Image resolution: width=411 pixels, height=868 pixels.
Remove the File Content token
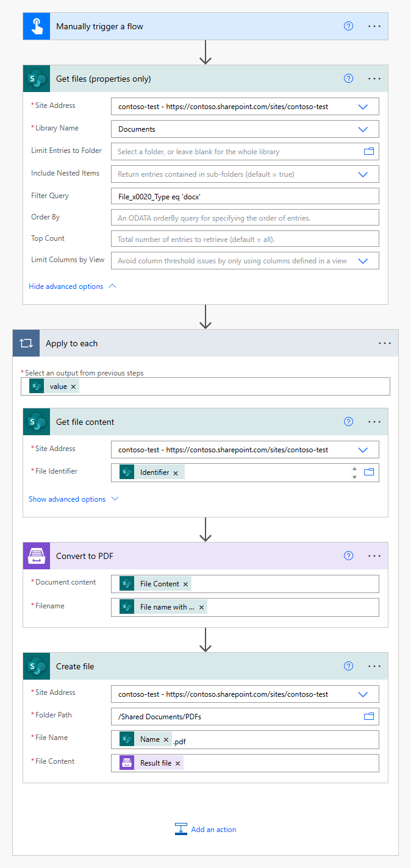pyautogui.click(x=186, y=584)
